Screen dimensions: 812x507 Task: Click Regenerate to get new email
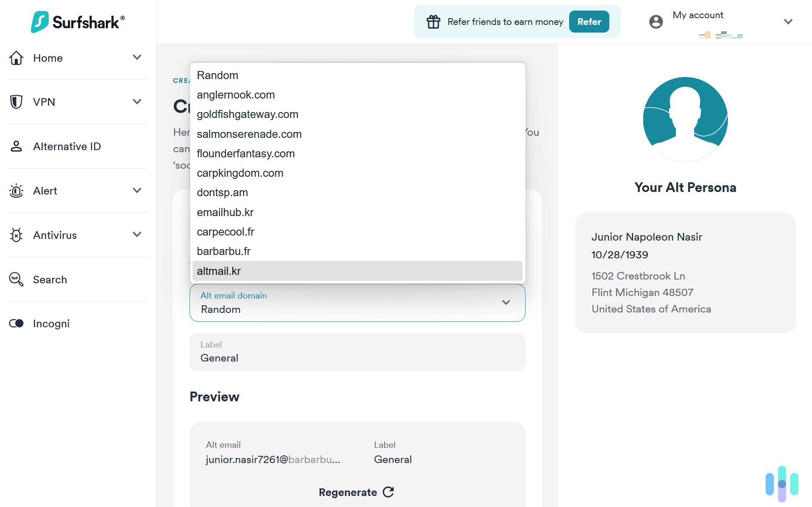point(356,492)
